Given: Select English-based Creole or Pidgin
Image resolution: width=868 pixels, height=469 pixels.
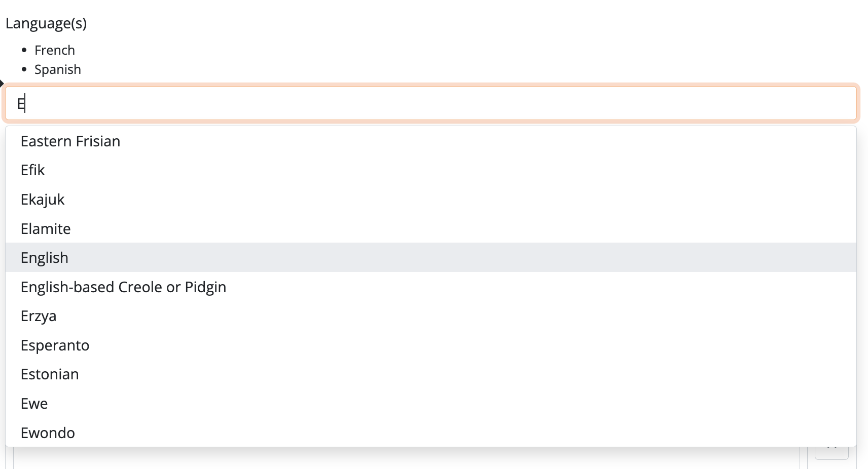Looking at the screenshot, I should click(123, 287).
